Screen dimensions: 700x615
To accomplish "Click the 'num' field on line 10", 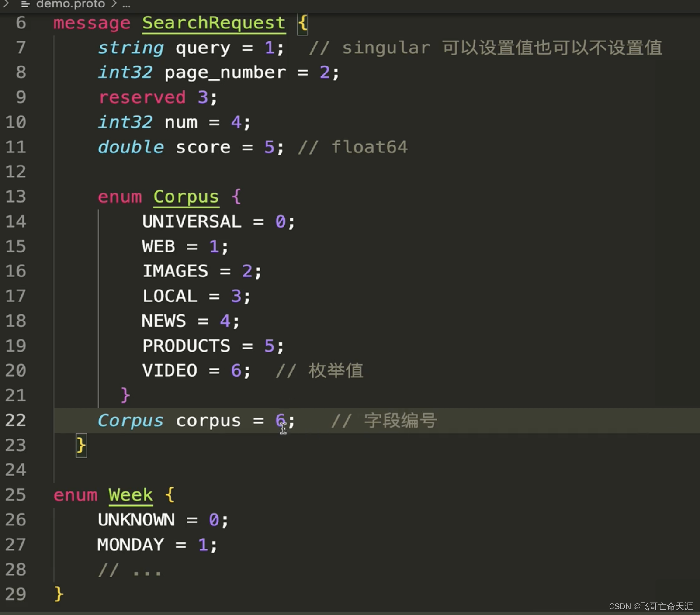I will [x=181, y=122].
